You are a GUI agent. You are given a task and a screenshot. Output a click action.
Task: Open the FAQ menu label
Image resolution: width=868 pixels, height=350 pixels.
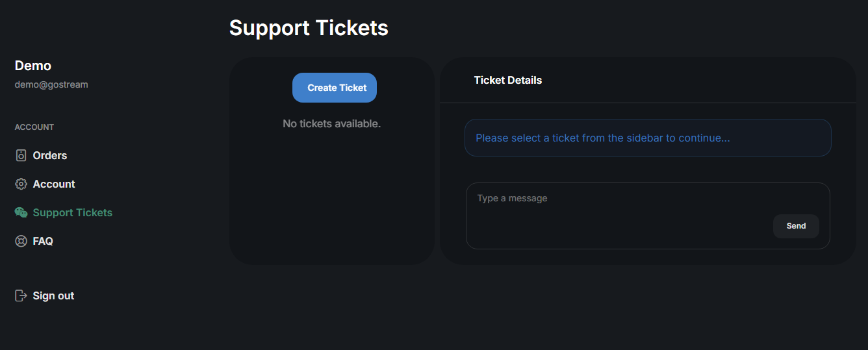click(43, 241)
